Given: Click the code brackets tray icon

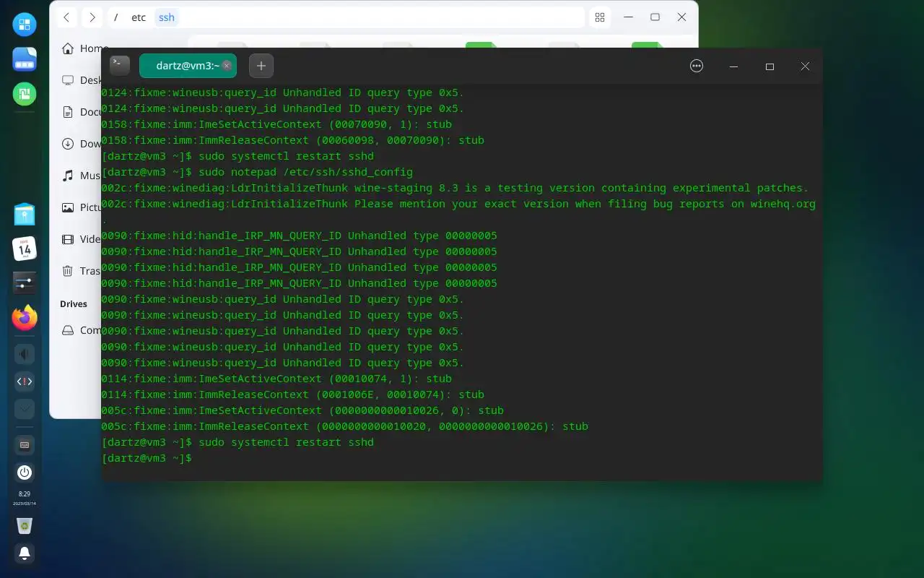Looking at the screenshot, I should pos(25,381).
